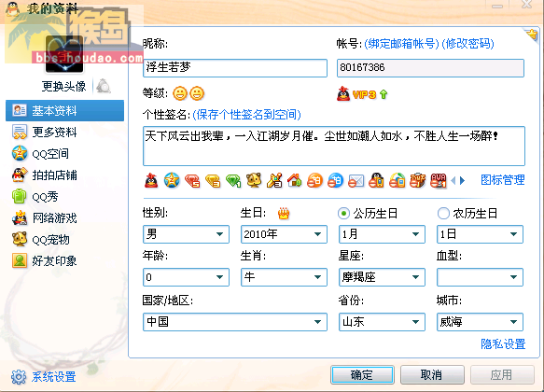Click the 确定 confirm button

[362, 374]
